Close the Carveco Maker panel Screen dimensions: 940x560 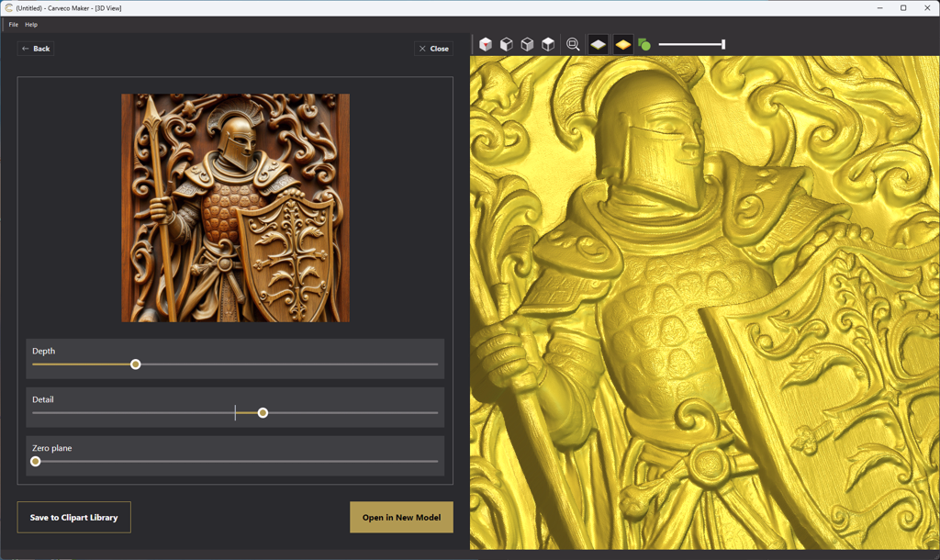coord(433,49)
